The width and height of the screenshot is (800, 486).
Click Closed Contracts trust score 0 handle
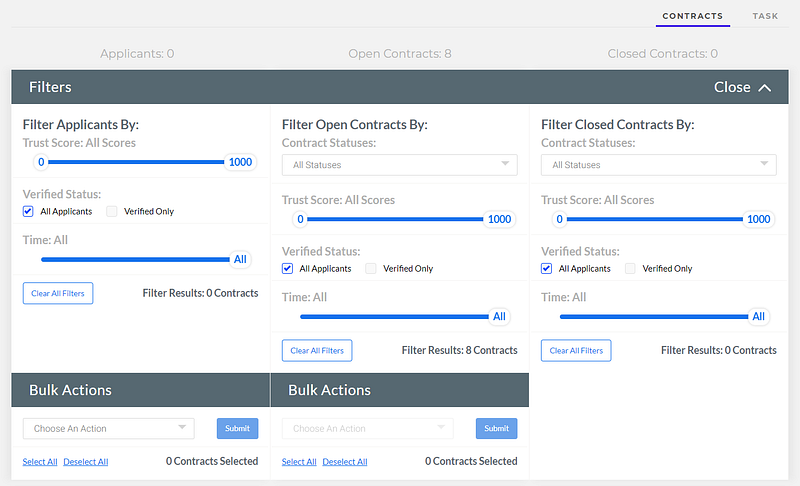[x=560, y=219]
